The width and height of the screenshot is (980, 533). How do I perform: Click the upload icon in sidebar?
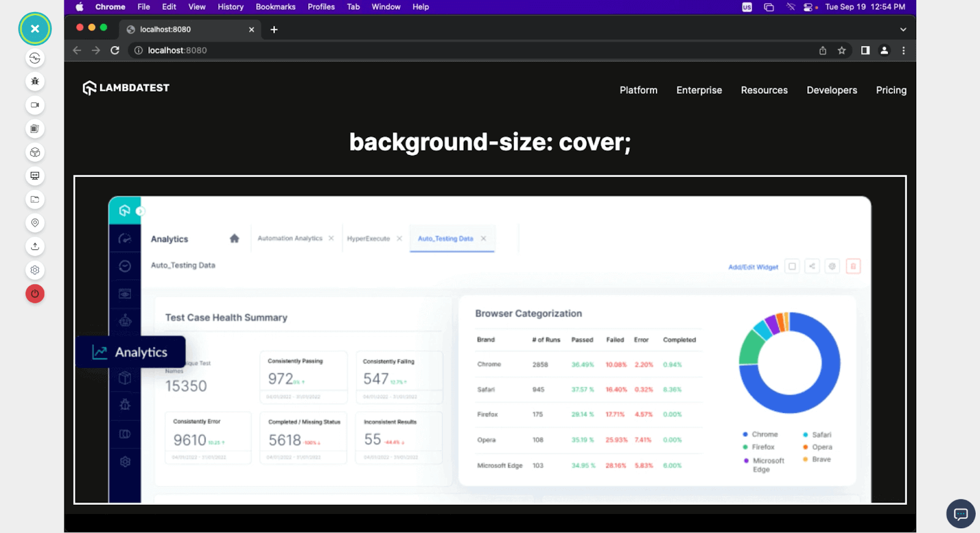(35, 246)
